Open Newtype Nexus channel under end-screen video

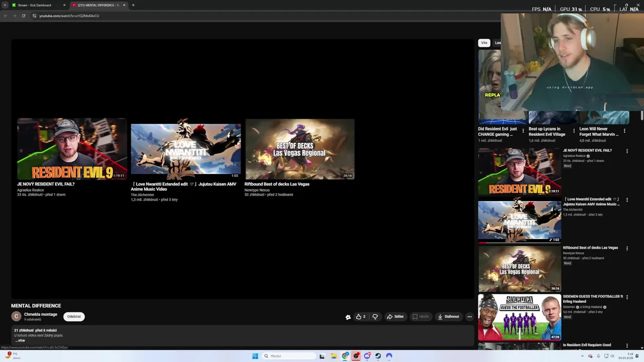pos(257,190)
